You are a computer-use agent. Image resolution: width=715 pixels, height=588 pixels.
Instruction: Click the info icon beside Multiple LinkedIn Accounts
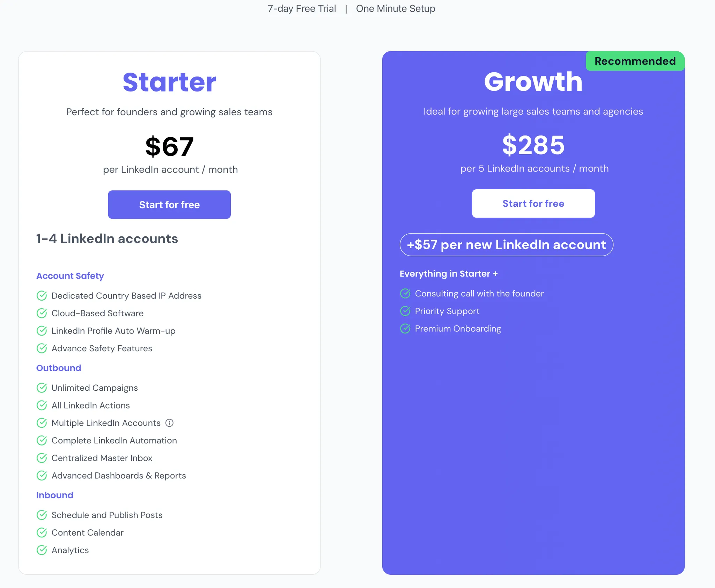(169, 423)
